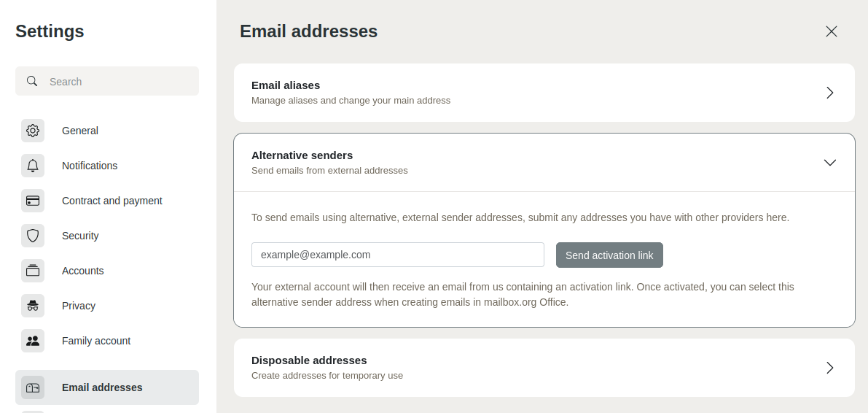
Task: Close the Email addresses settings panel
Action: pyautogui.click(x=832, y=31)
